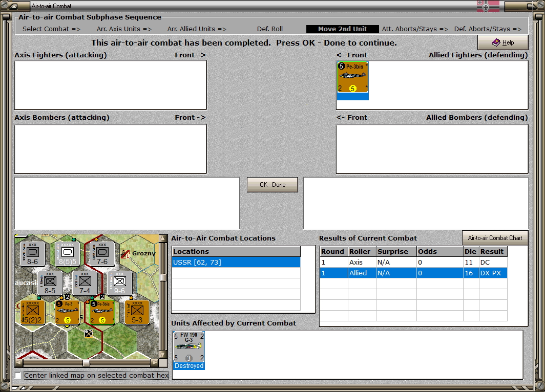Click the Die column header
This screenshot has width=545, height=392.
click(x=471, y=251)
